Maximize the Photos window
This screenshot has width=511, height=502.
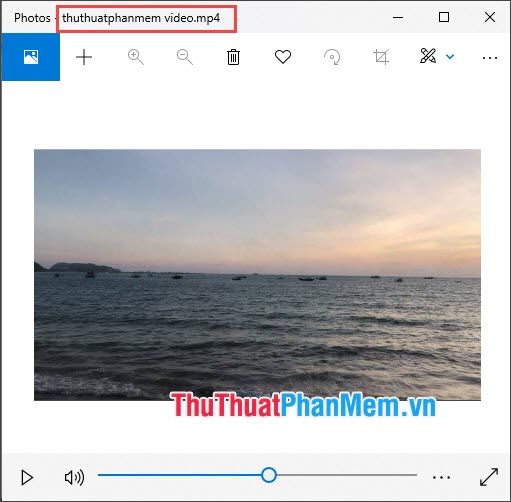444,17
